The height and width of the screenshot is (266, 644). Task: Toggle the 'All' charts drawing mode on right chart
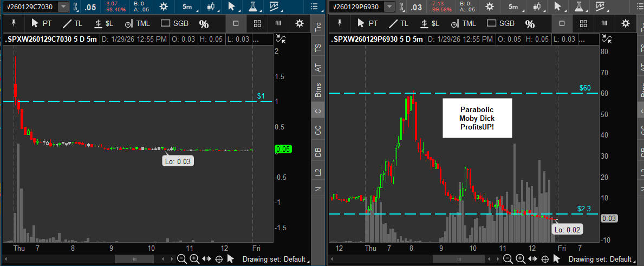click(x=603, y=23)
